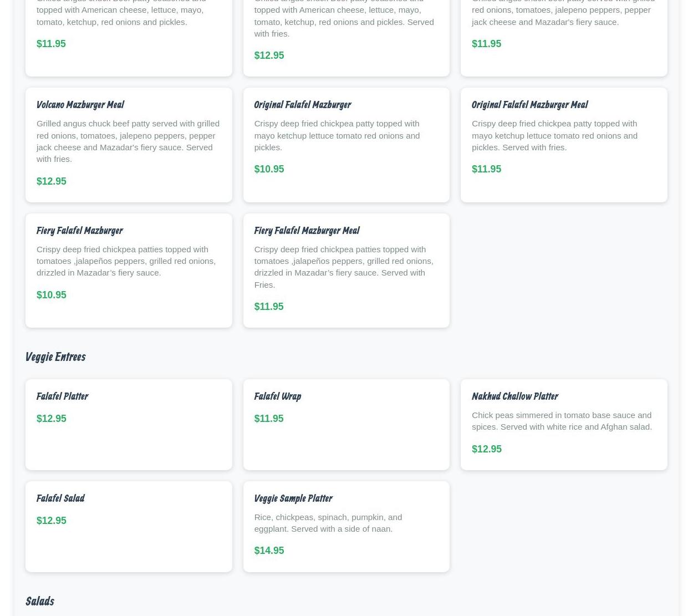Click the Salads section heading

pos(39,602)
